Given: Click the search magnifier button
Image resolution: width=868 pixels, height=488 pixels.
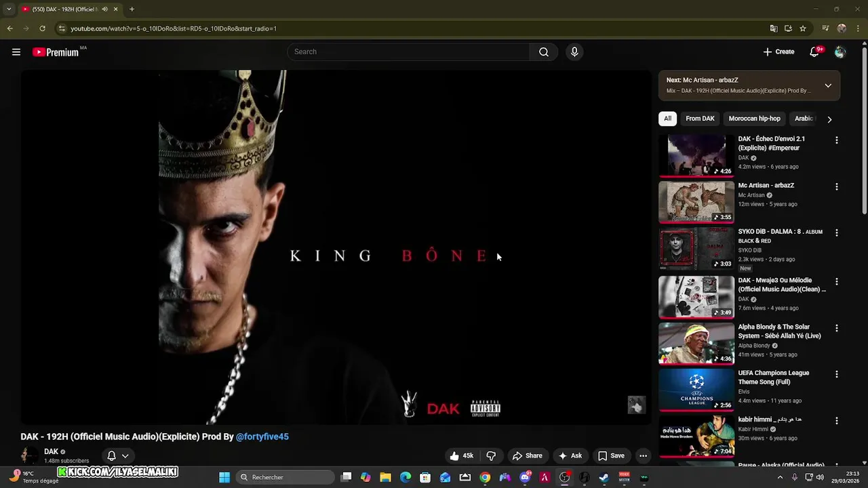Looking at the screenshot, I should [x=544, y=52].
